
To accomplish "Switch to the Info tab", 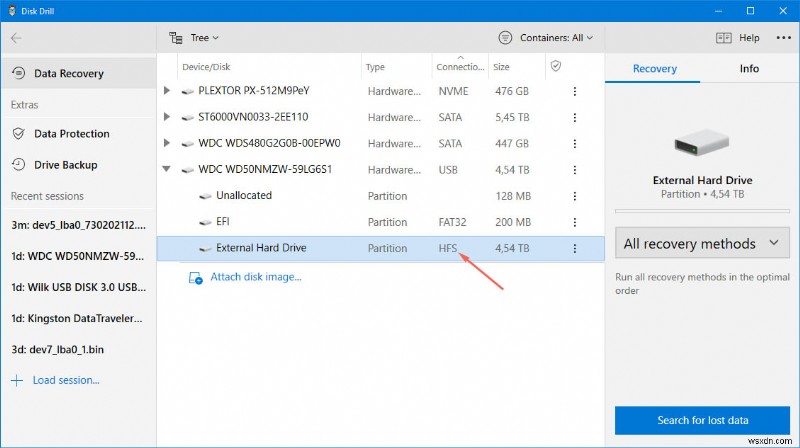I will [748, 69].
